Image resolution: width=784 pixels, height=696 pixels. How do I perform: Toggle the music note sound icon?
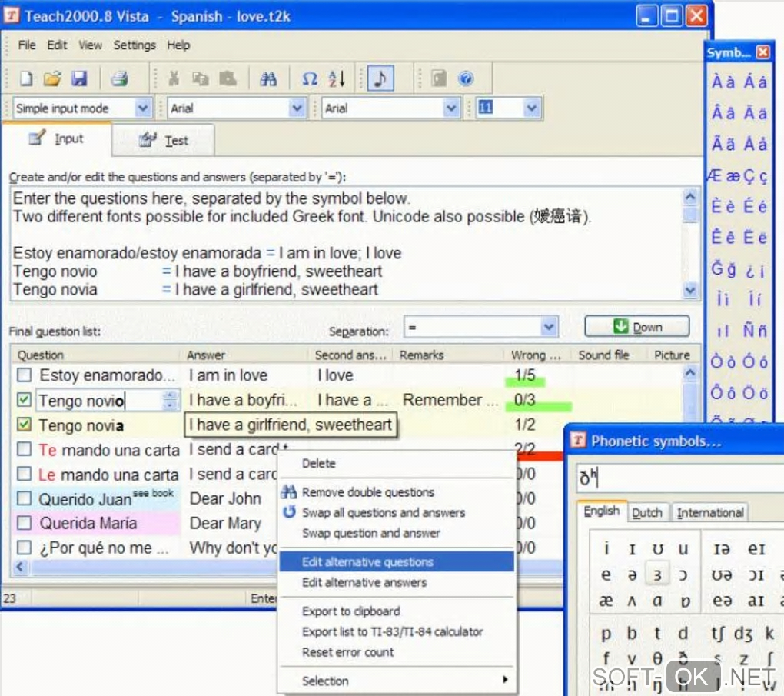click(x=380, y=78)
